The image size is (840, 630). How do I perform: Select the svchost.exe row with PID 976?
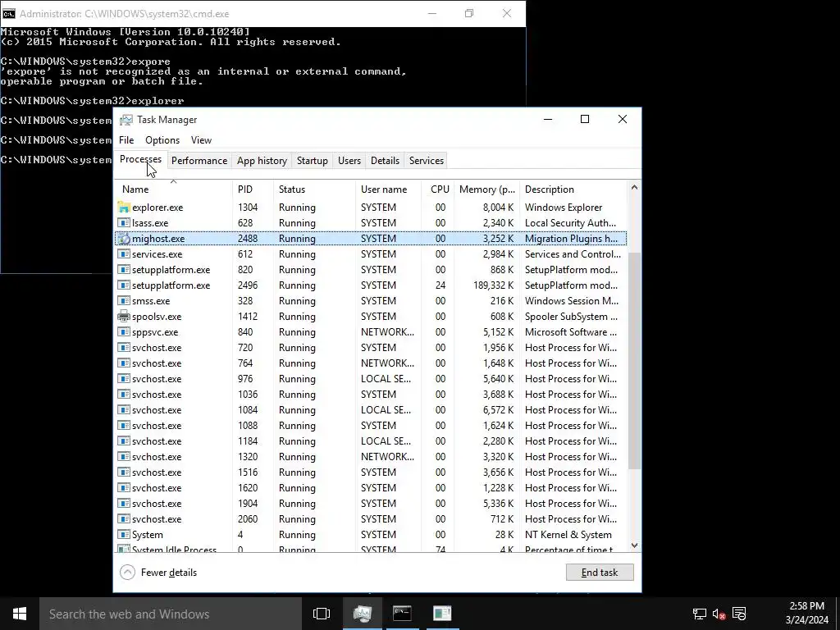(x=371, y=379)
